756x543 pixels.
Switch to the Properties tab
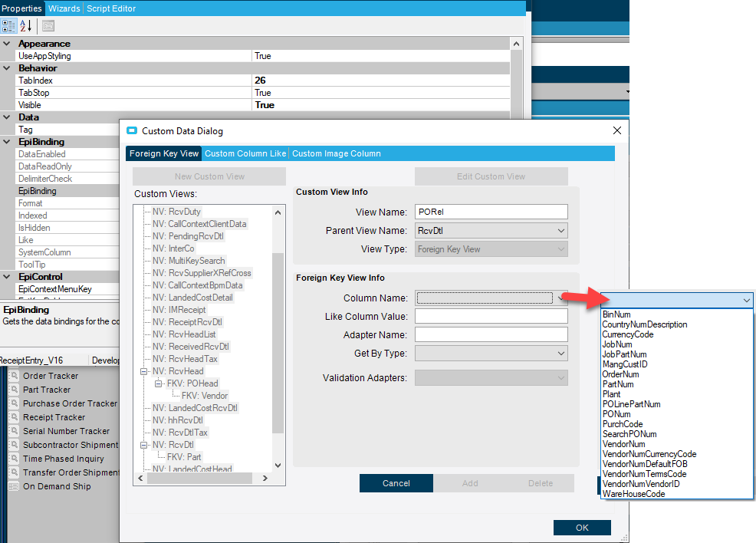click(x=21, y=8)
